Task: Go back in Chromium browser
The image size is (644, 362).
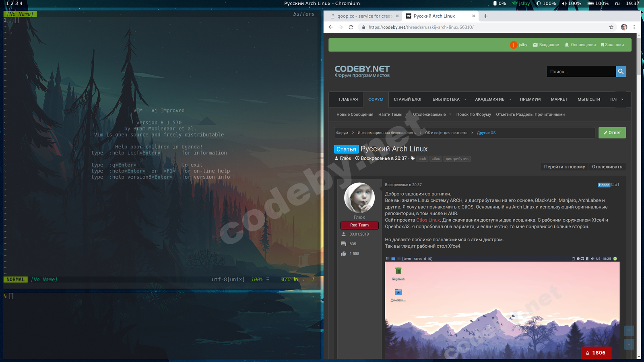Action: 330,27
